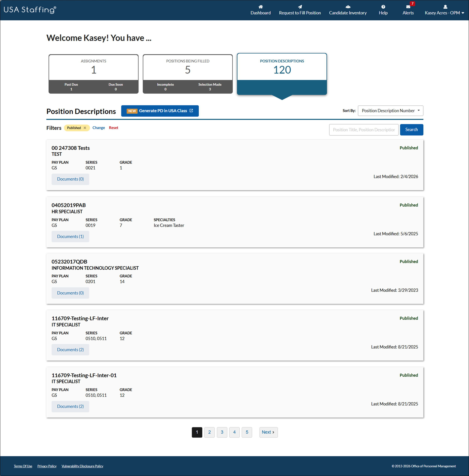Go to Candidate Inventory

pos(348,10)
